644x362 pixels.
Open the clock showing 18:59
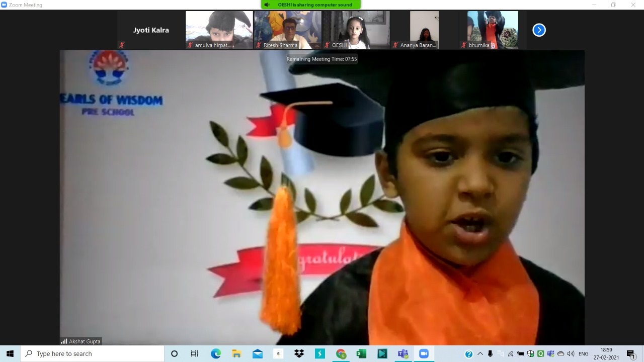607,353
